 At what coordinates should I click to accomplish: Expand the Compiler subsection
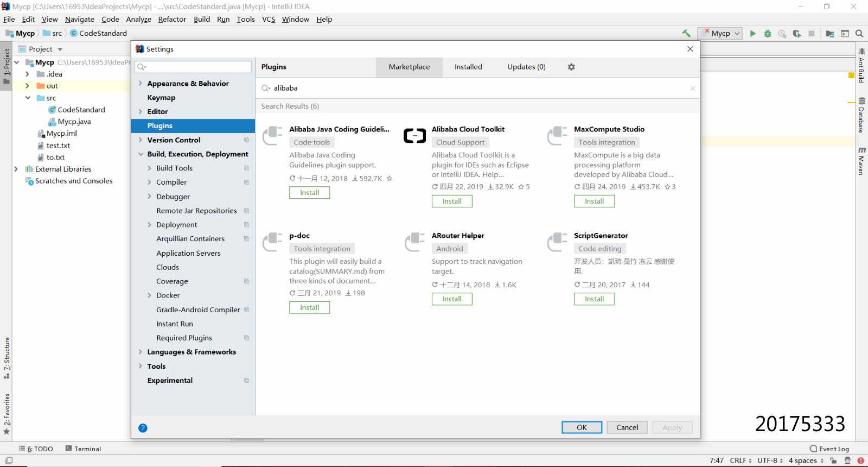149,182
